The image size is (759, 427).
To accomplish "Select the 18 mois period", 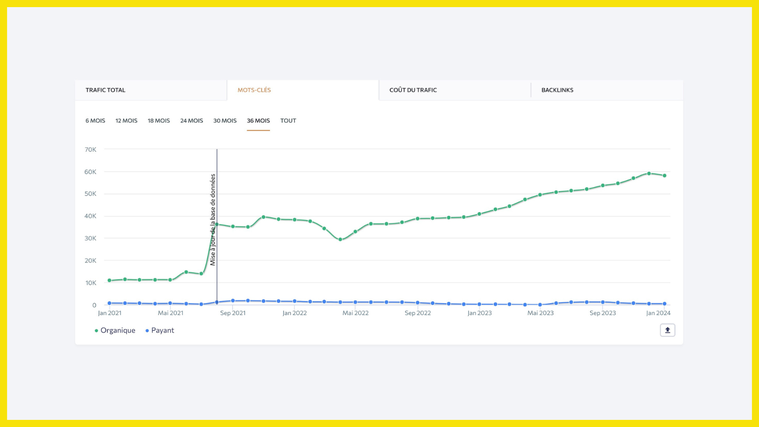I will [159, 121].
